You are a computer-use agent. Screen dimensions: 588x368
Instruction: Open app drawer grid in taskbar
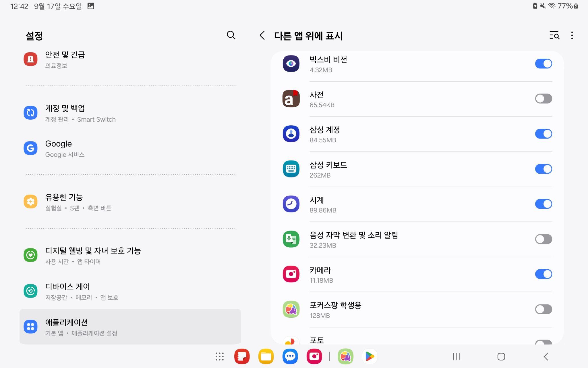pos(220,356)
